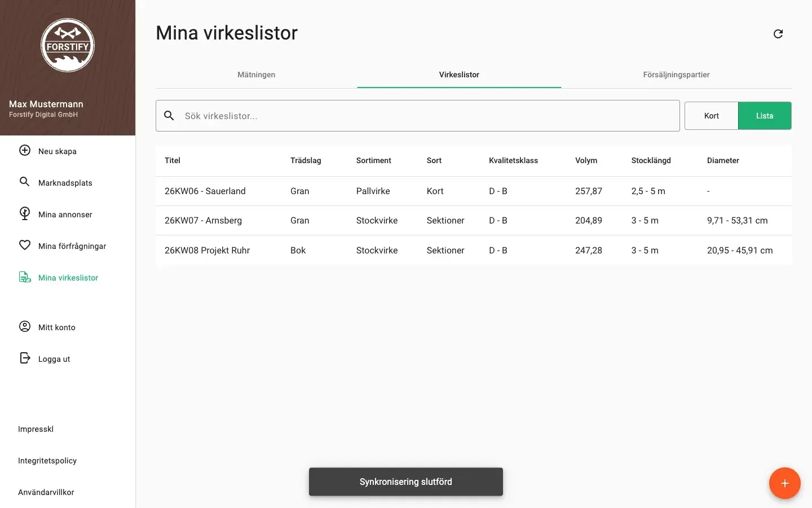This screenshot has height=508, width=812.
Task: Open Mina virkeslistor menu item
Action: [68, 278]
